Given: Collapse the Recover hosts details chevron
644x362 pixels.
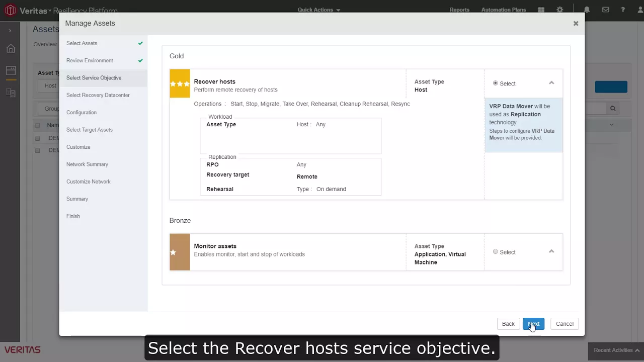Looking at the screenshot, I should pos(551,83).
